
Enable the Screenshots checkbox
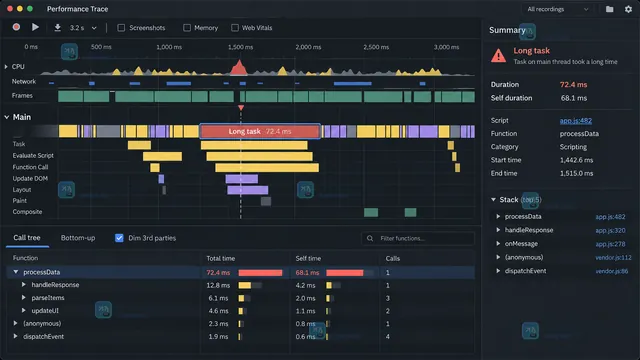[x=121, y=28]
